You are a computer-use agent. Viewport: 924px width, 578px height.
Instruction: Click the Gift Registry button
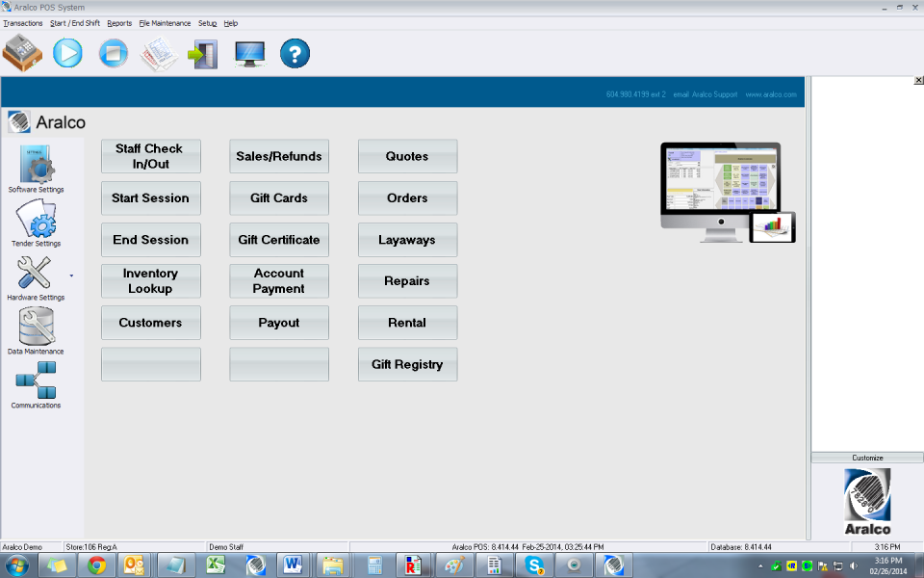407,364
